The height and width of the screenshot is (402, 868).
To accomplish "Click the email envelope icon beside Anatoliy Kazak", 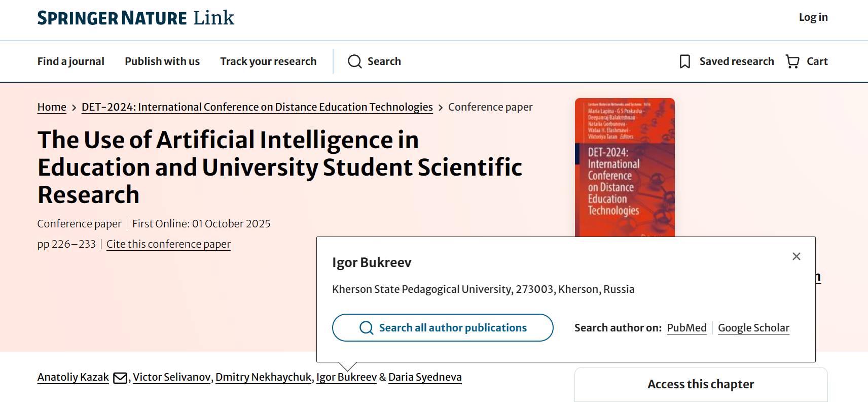I will tap(120, 378).
